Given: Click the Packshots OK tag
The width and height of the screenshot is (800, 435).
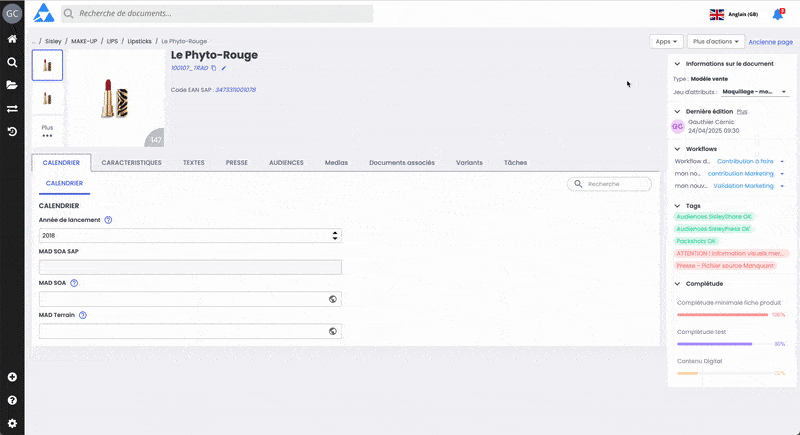Looking at the screenshot, I should click(696, 241).
